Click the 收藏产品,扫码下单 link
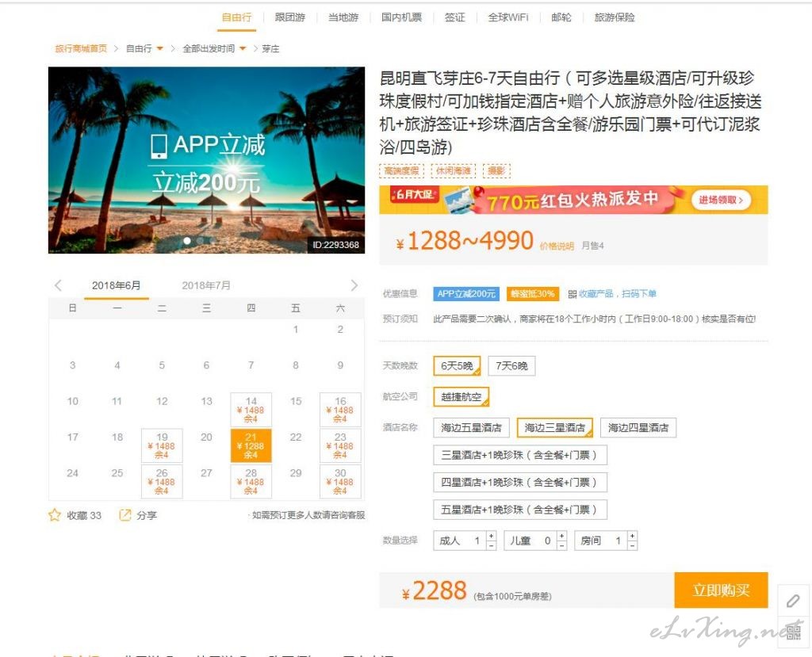 [617, 294]
